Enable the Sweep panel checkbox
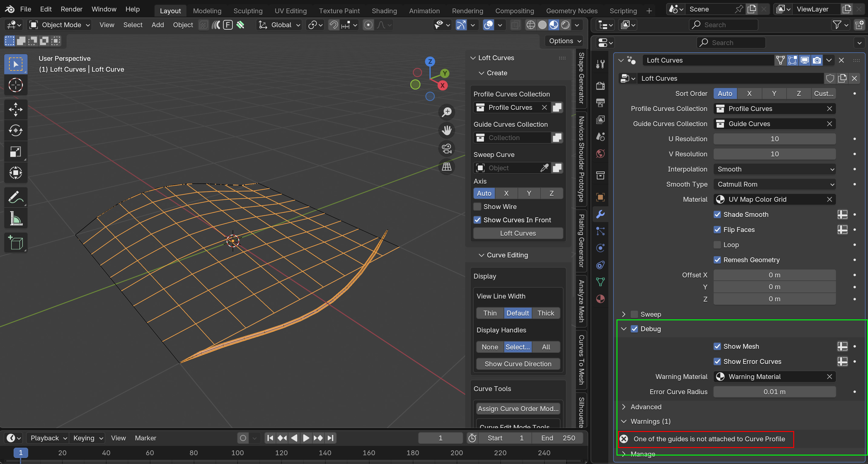 tap(634, 314)
